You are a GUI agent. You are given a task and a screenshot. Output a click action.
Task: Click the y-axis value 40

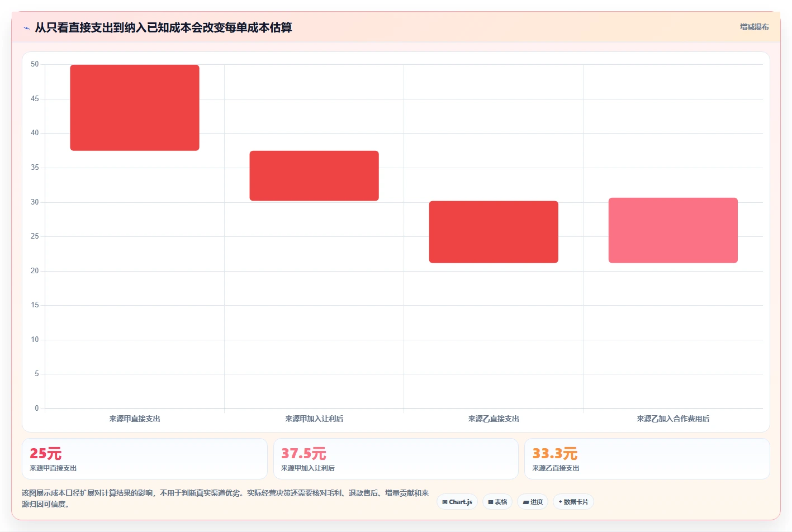[35, 133]
